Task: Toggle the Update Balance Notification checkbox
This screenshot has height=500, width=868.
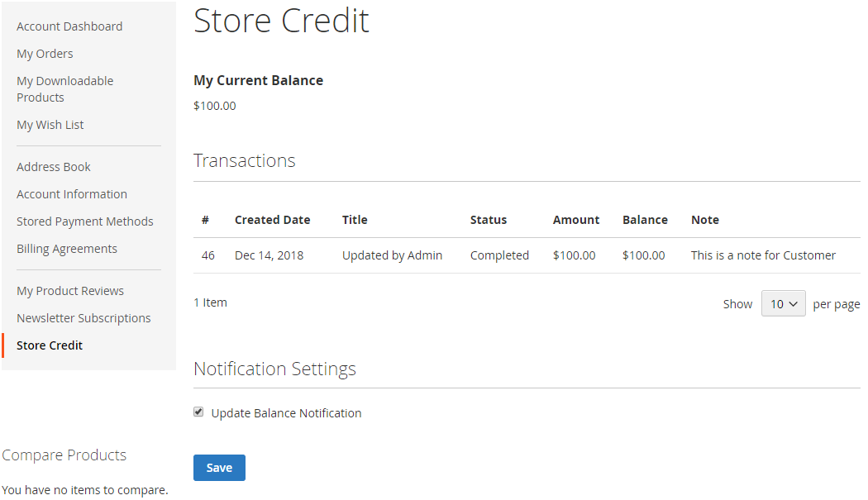Action: click(x=198, y=412)
